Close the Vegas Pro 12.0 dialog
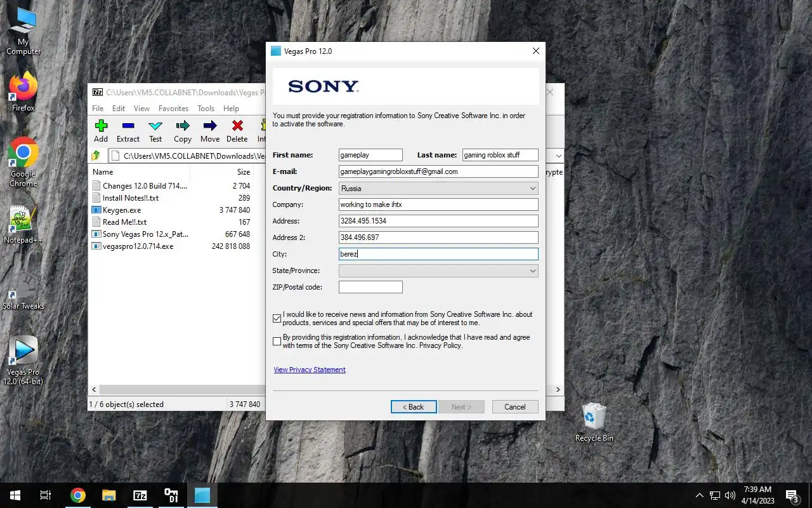Image resolution: width=812 pixels, height=508 pixels. [x=536, y=51]
